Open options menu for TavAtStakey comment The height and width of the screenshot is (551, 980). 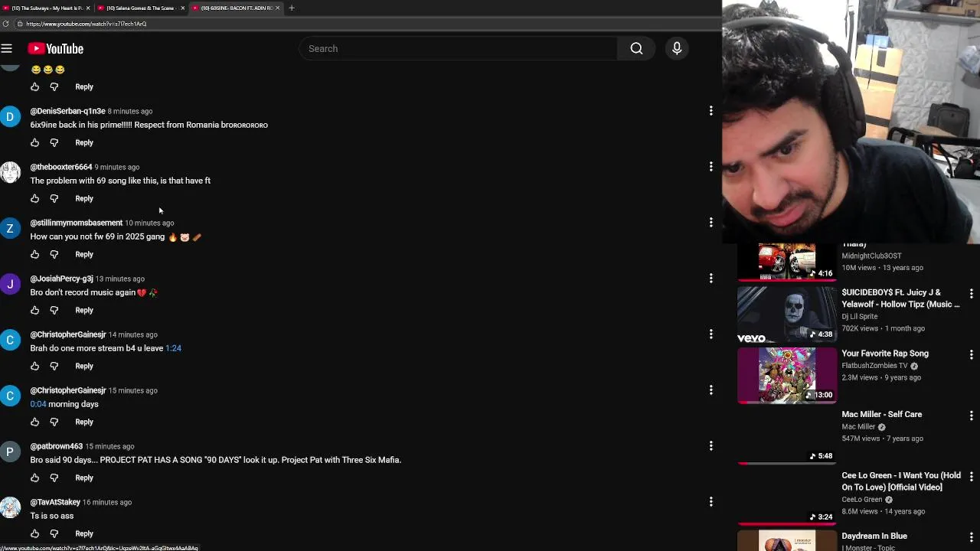pyautogui.click(x=710, y=502)
